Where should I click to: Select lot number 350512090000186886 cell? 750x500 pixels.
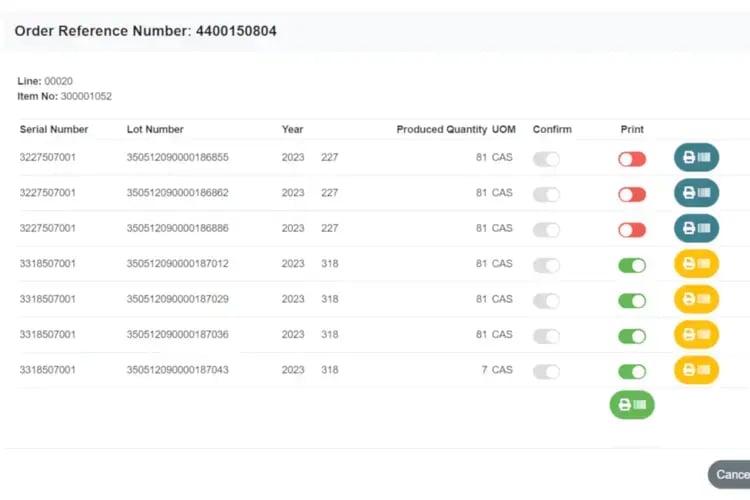tap(177, 228)
